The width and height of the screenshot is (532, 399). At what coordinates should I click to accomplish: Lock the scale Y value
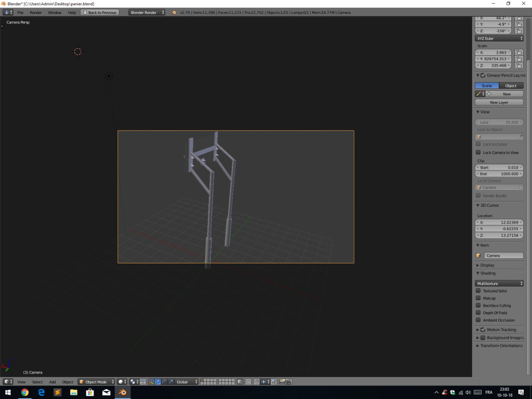[519, 59]
